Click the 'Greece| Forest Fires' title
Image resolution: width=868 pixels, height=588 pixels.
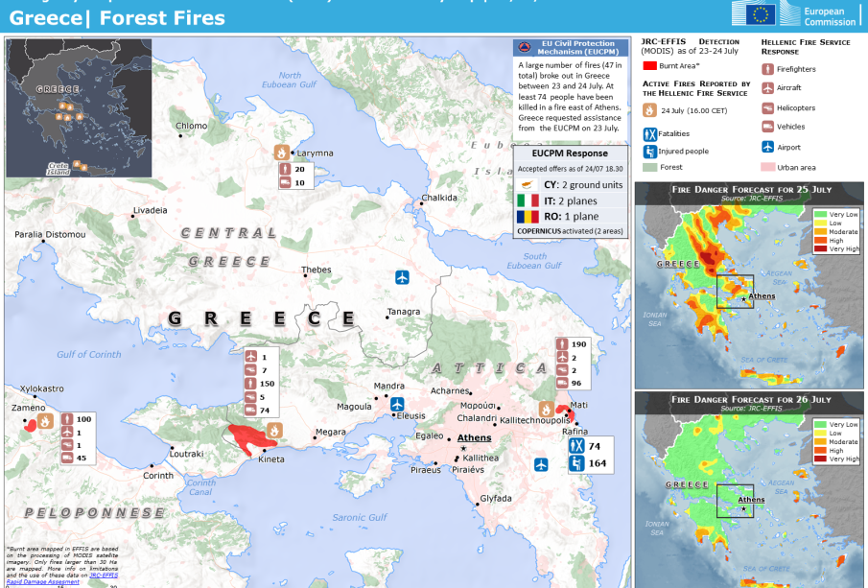point(117,17)
